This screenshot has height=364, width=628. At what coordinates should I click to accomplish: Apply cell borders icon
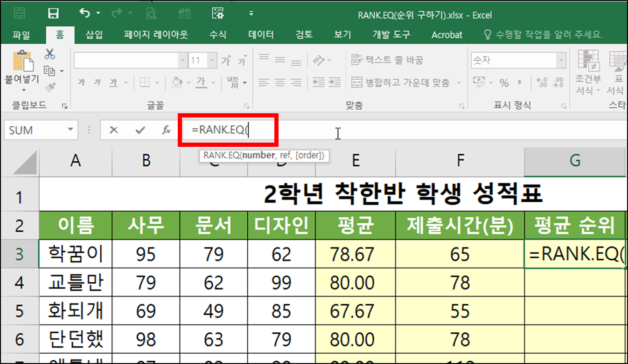click(145, 82)
